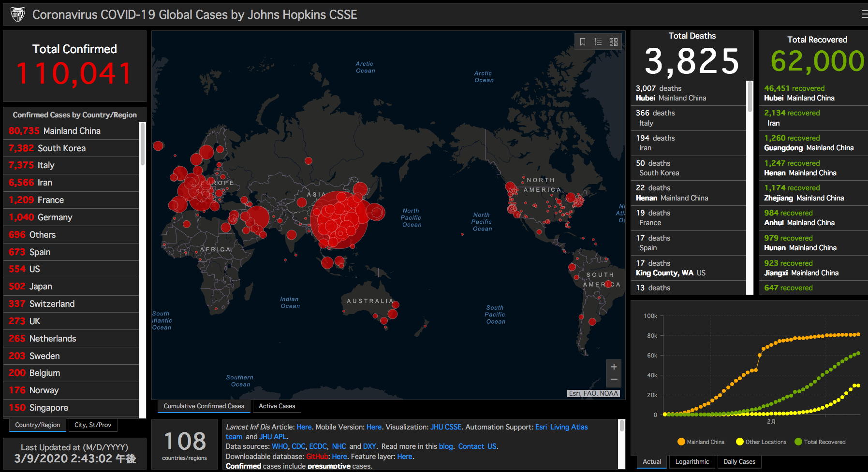Toggle the Other Locations chart series
868x472 pixels.
[x=761, y=442]
